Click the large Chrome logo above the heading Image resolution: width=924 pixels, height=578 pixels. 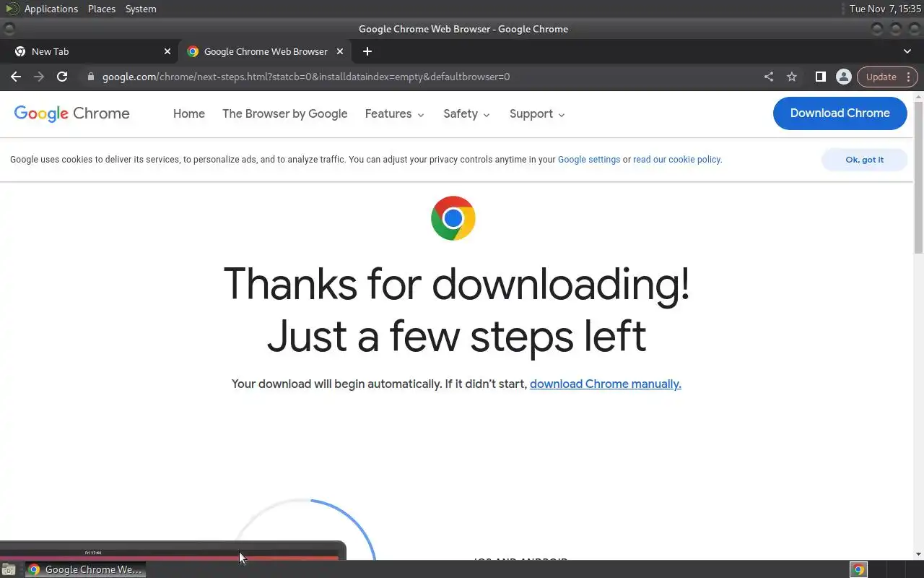click(x=453, y=218)
